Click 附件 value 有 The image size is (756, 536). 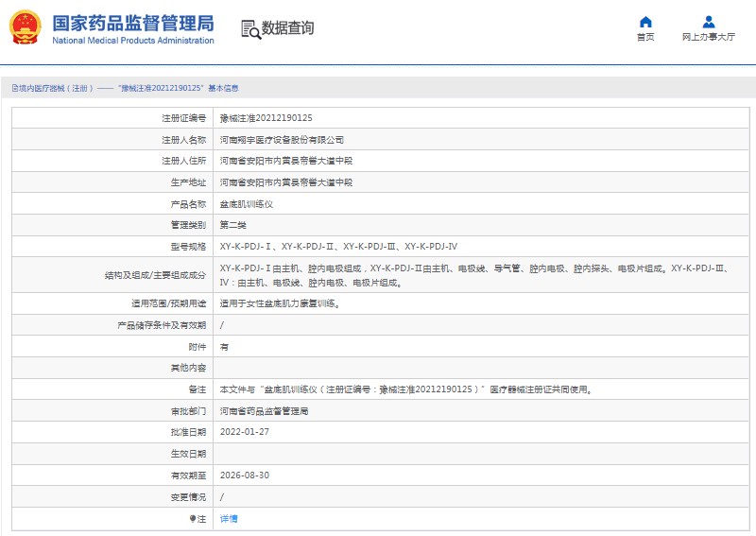(x=224, y=347)
